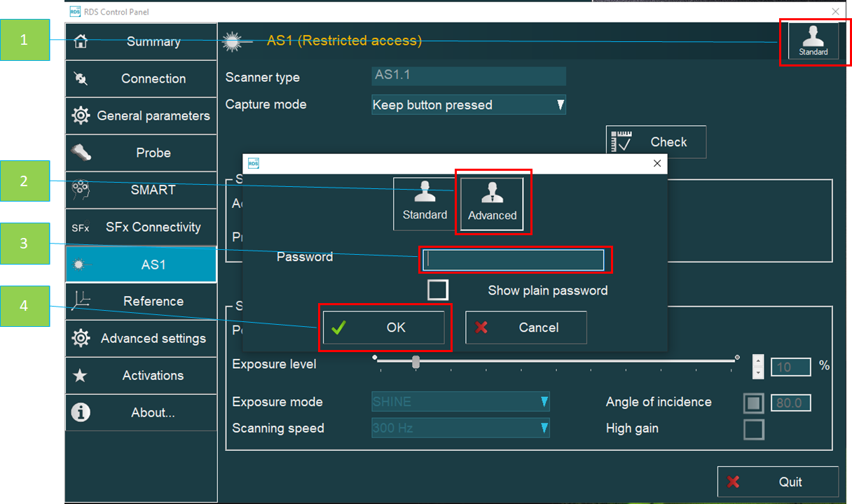The width and height of the screenshot is (852, 504).
Task: Toggle the Angle of incidence checkbox
Action: [x=754, y=402]
